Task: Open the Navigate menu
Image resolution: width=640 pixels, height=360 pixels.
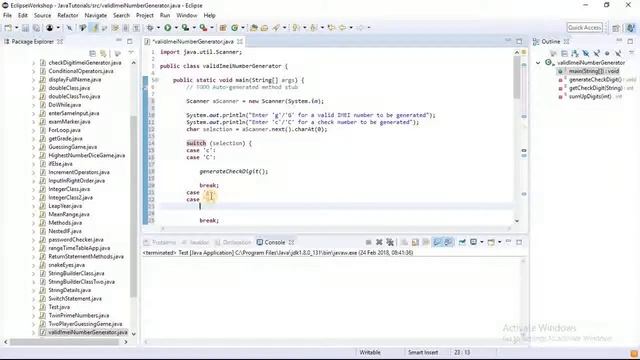Action: coord(96,16)
